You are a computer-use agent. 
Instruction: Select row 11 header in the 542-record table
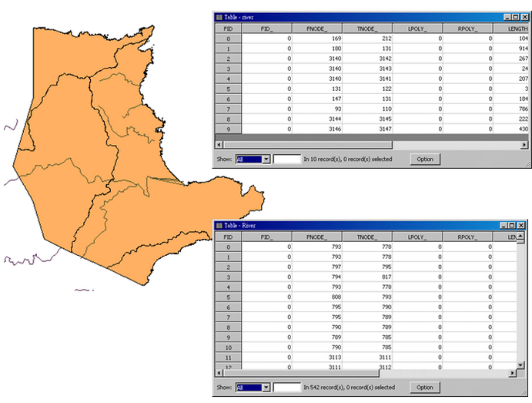227,358
